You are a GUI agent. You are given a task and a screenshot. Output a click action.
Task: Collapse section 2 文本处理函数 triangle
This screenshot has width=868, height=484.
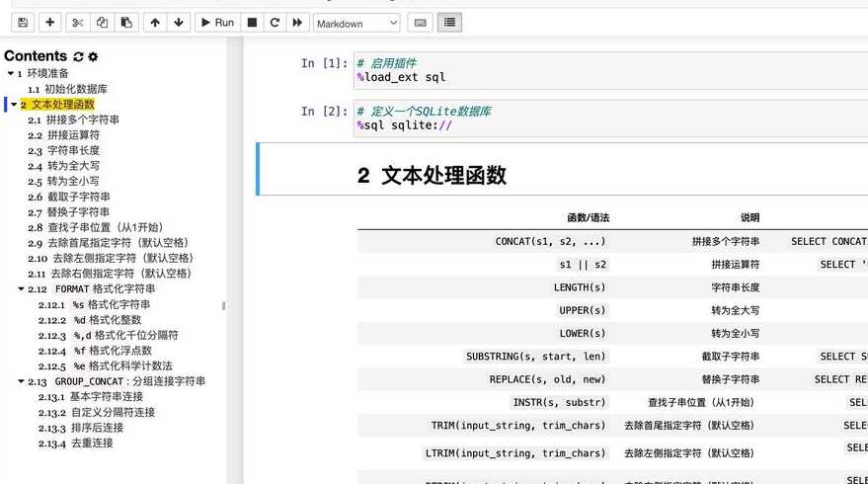[x=15, y=104]
